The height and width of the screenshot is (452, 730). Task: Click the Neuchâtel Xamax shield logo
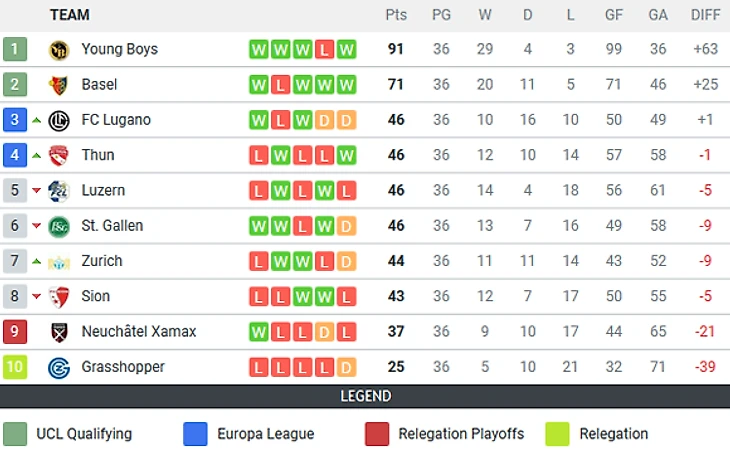coord(59,332)
